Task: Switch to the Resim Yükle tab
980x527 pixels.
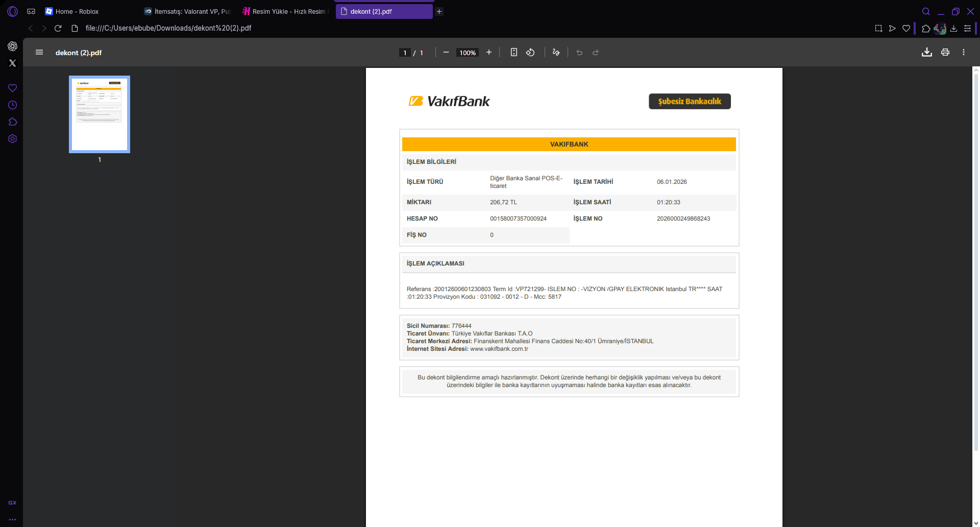Action: (x=285, y=11)
